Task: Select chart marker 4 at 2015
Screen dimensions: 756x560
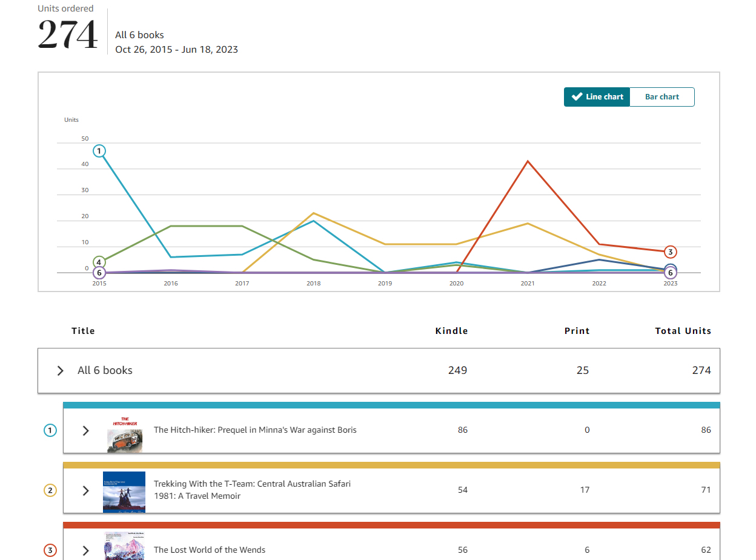Action: [99, 262]
